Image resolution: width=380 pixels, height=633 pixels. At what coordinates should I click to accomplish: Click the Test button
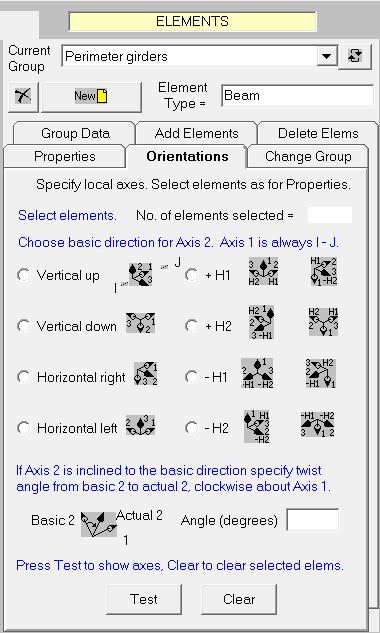[144, 599]
